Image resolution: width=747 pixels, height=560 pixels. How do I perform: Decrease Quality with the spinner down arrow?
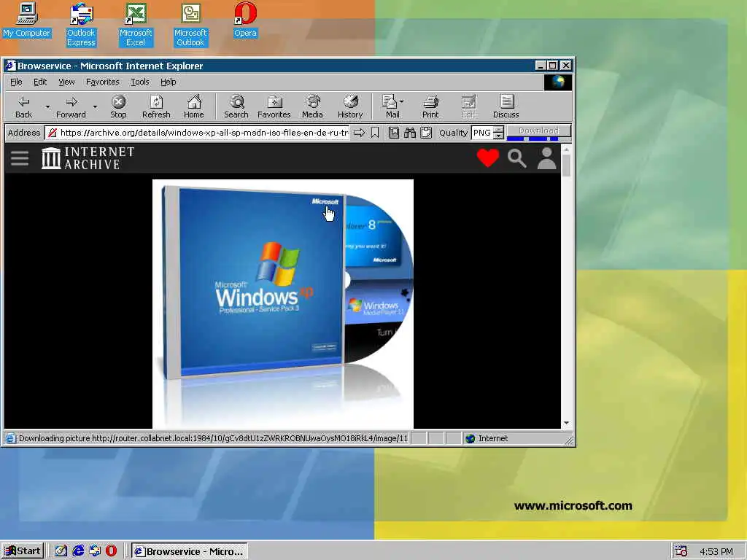tap(499, 136)
